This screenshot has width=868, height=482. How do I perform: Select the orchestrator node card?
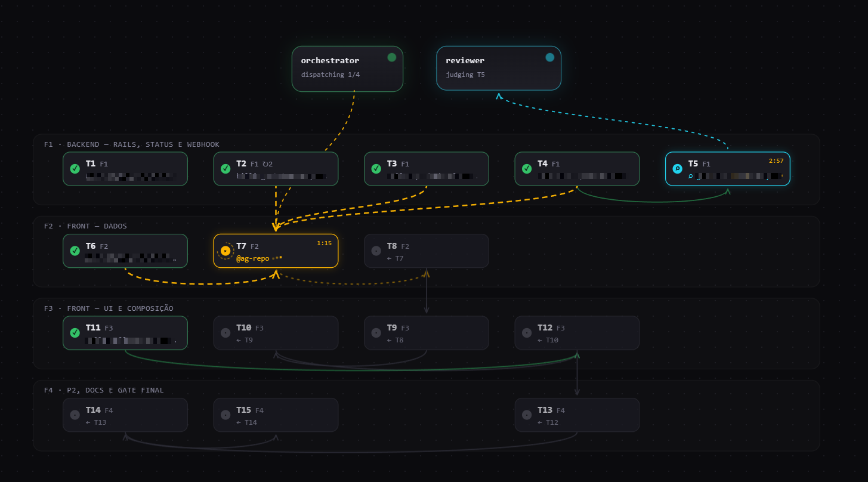(347, 69)
